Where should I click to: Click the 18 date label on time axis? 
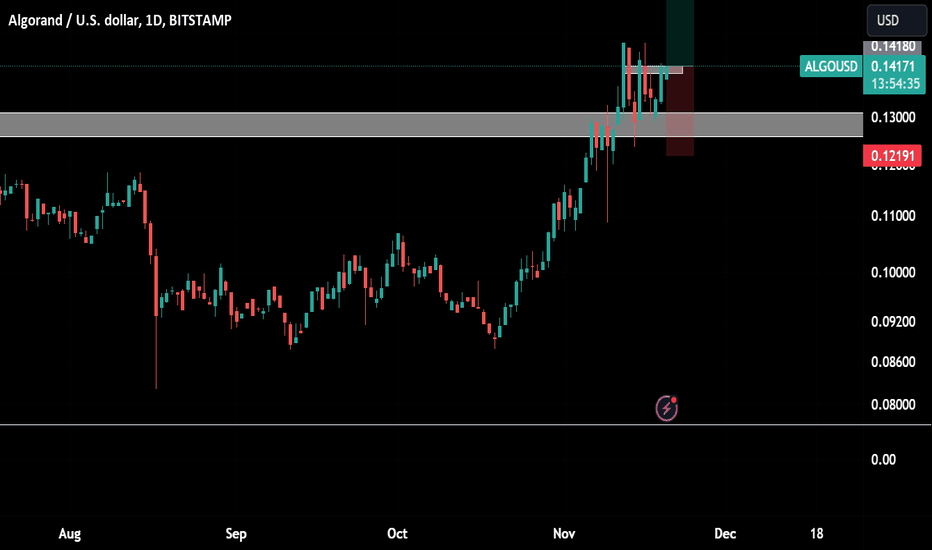click(x=817, y=533)
